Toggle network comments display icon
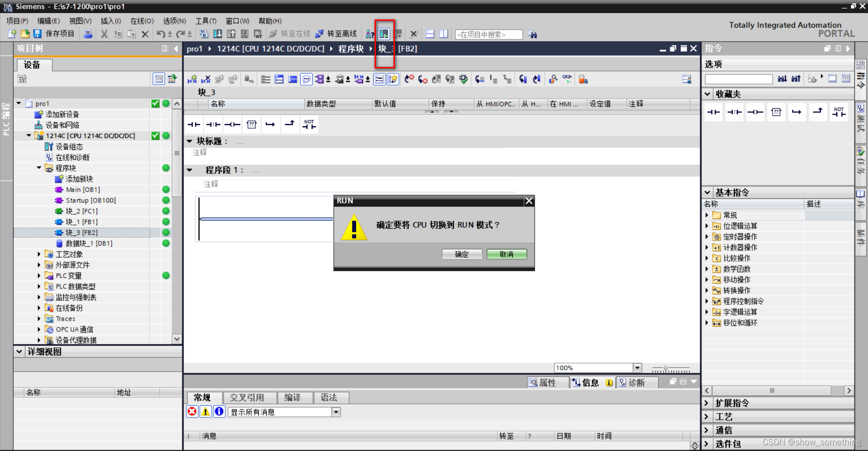 coord(379,79)
